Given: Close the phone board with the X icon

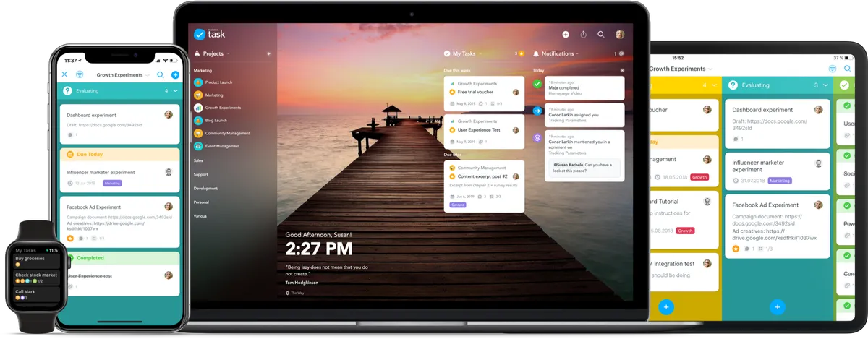Looking at the screenshot, I should (64, 74).
